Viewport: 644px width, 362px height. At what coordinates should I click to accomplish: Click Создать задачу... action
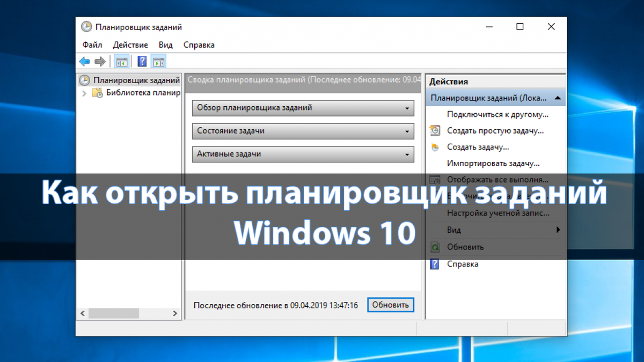pyautogui.click(x=478, y=147)
